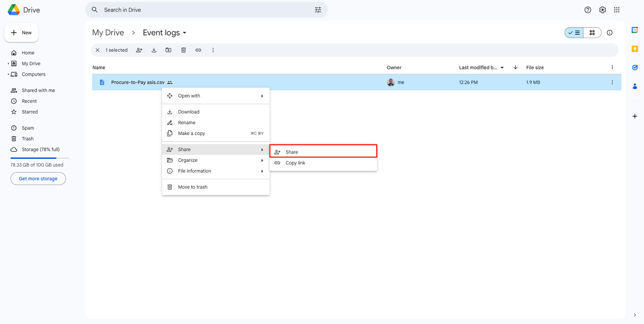Select Share in the submenu

(323, 152)
